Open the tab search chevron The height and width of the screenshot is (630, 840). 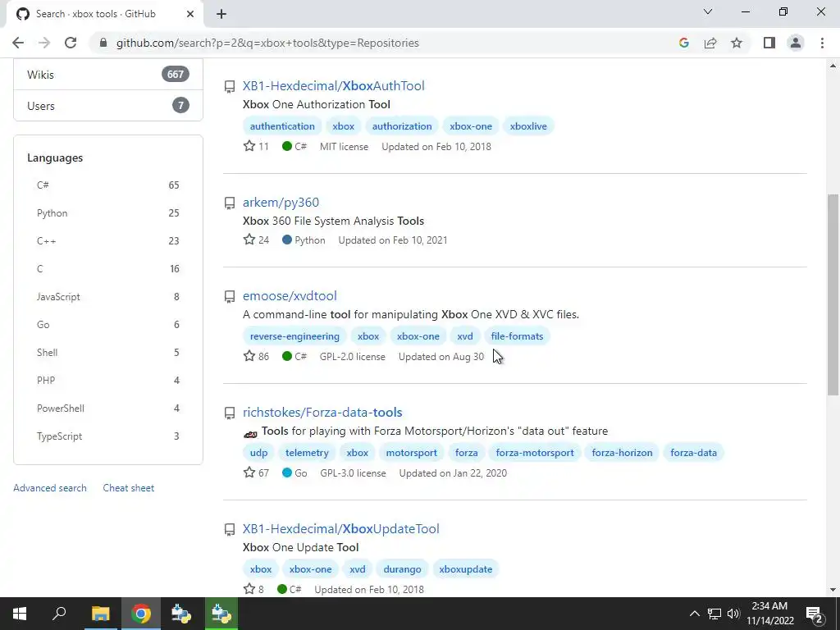[708, 11]
